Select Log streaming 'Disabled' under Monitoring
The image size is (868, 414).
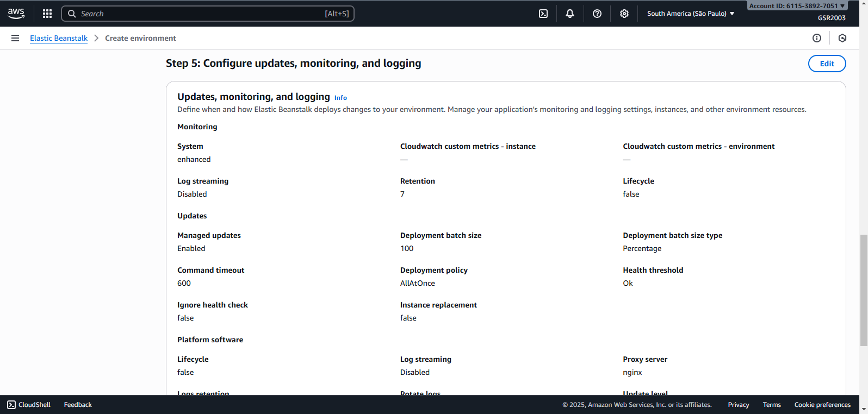point(192,194)
